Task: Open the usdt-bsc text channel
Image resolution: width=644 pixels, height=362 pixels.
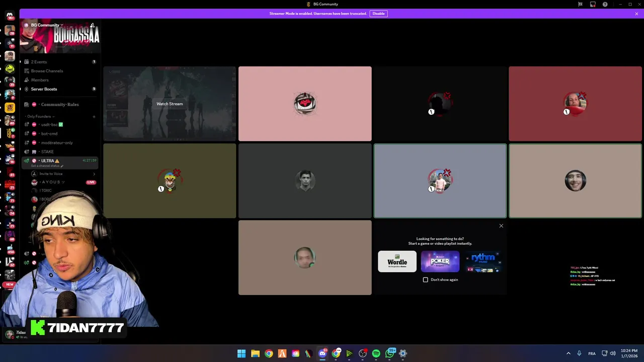Action: pyautogui.click(x=60, y=125)
